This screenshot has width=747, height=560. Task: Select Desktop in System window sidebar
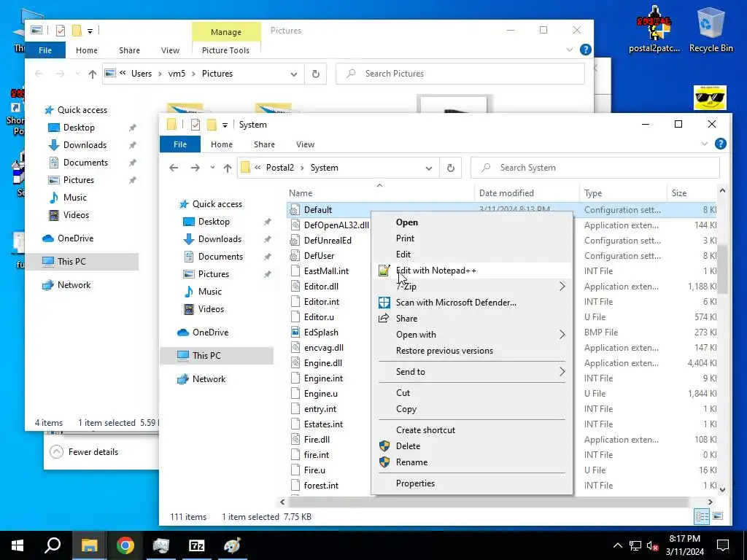(214, 222)
